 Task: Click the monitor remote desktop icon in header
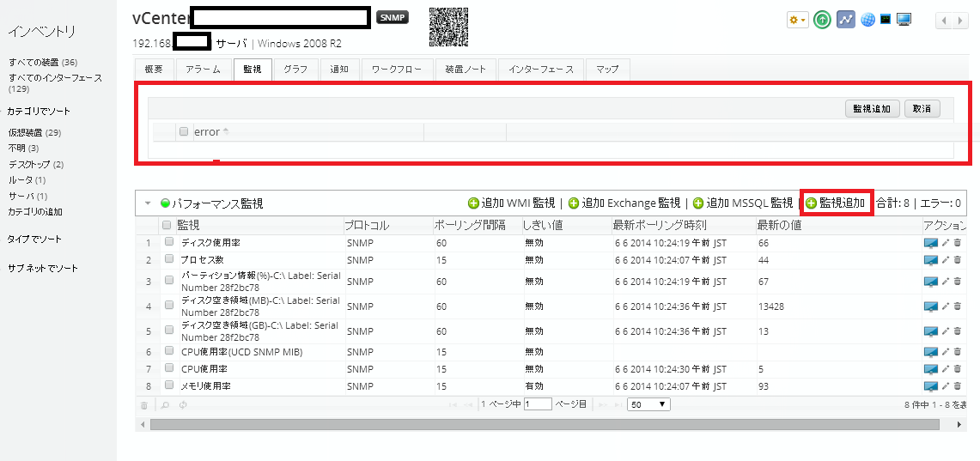(904, 20)
